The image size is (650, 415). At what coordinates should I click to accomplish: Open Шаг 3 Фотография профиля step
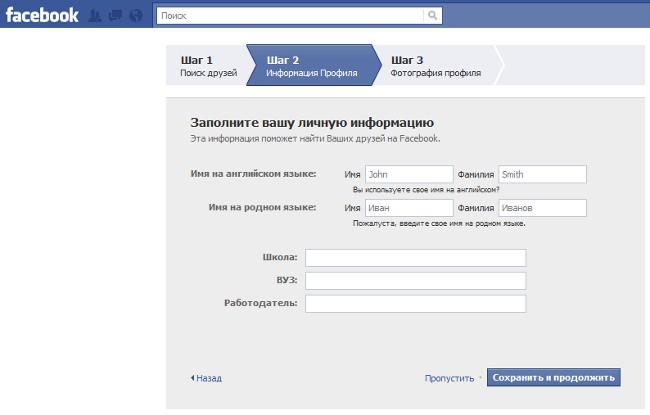(436, 66)
